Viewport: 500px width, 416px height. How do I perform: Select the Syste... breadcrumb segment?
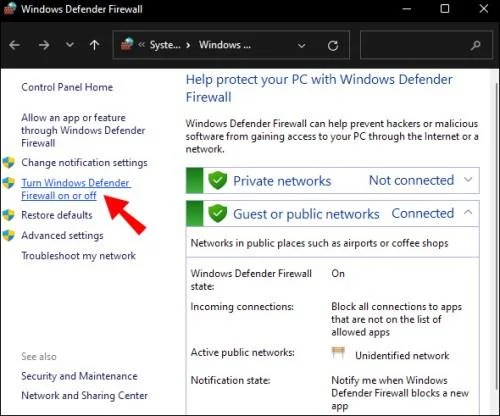pyautogui.click(x=165, y=45)
